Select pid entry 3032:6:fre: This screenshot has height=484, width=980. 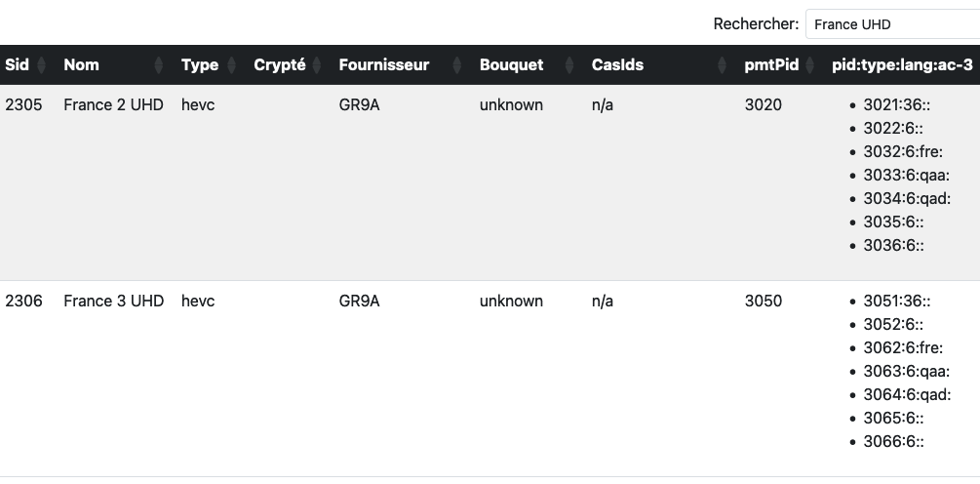pyautogui.click(x=903, y=152)
